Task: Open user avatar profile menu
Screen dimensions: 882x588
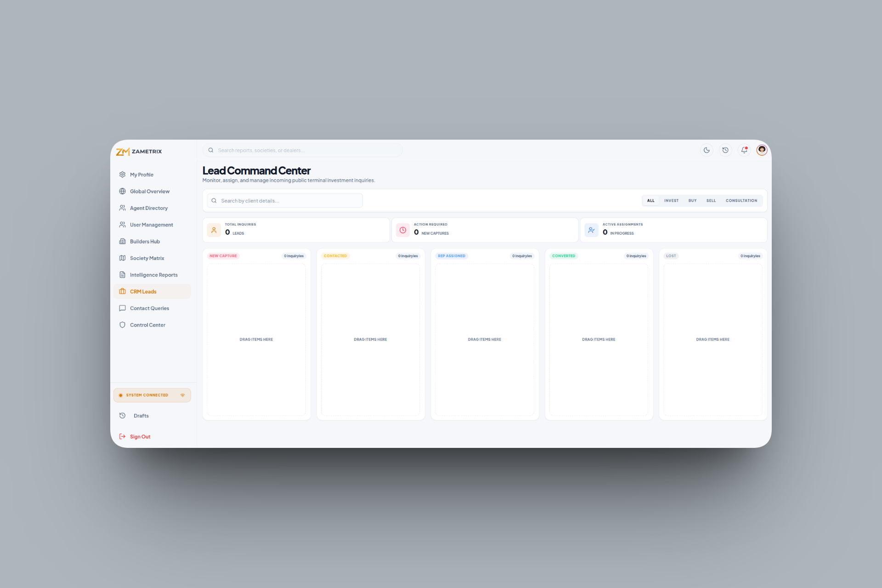Action: (x=762, y=150)
